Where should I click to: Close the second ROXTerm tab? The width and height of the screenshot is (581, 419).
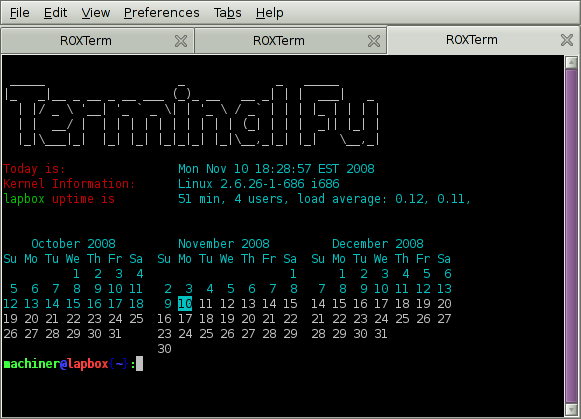374,41
